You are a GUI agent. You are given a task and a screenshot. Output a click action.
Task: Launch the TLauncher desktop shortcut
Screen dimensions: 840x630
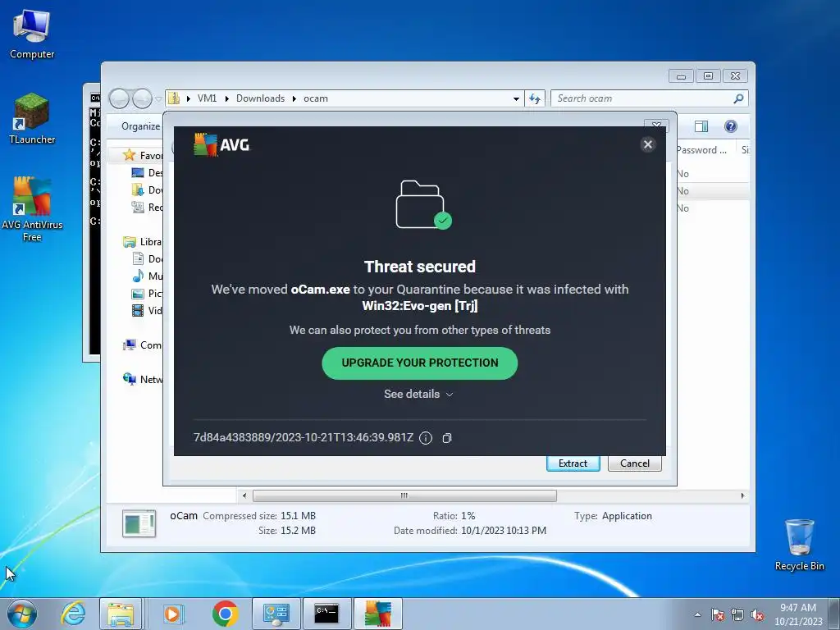point(32,118)
